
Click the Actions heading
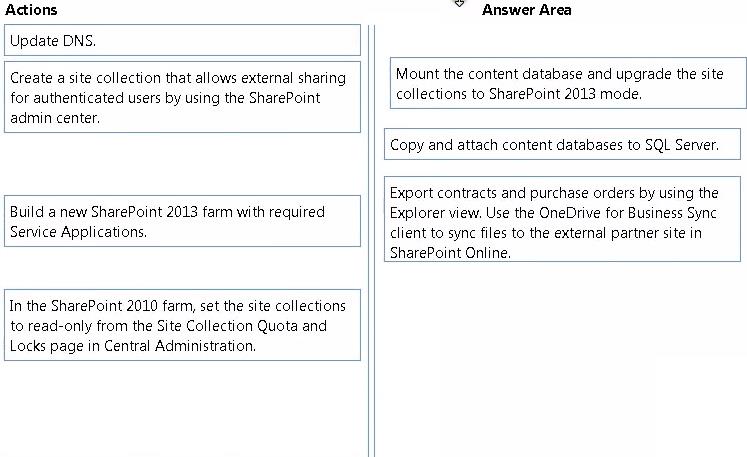point(31,10)
